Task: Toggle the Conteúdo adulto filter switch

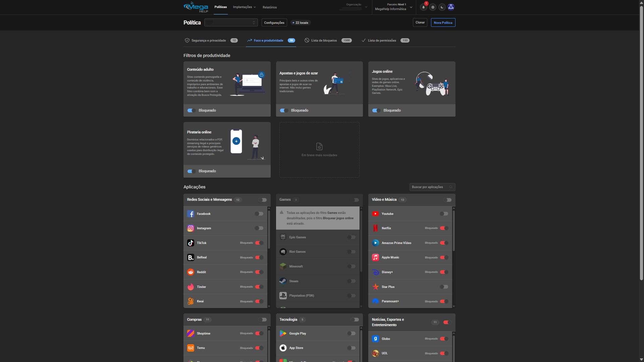Action: point(192,111)
